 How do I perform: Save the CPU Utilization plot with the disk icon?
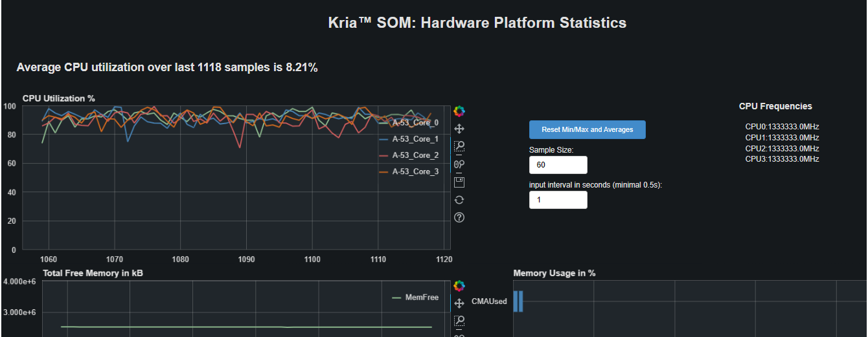(459, 182)
